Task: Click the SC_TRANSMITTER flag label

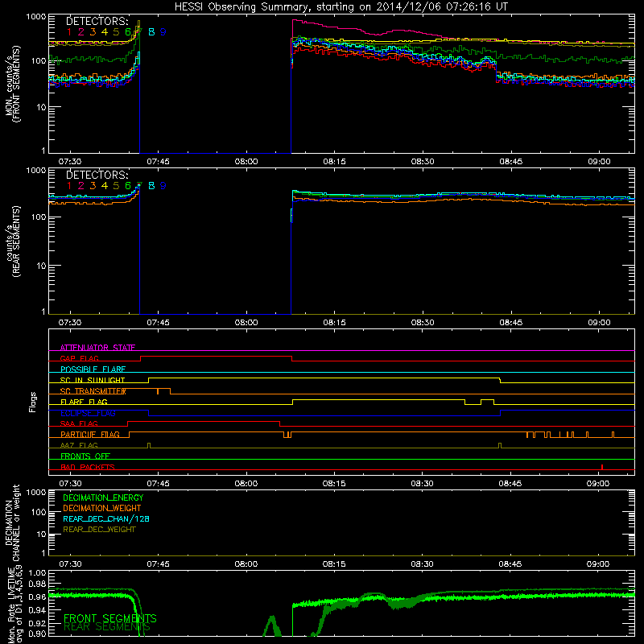Action: coord(93,391)
